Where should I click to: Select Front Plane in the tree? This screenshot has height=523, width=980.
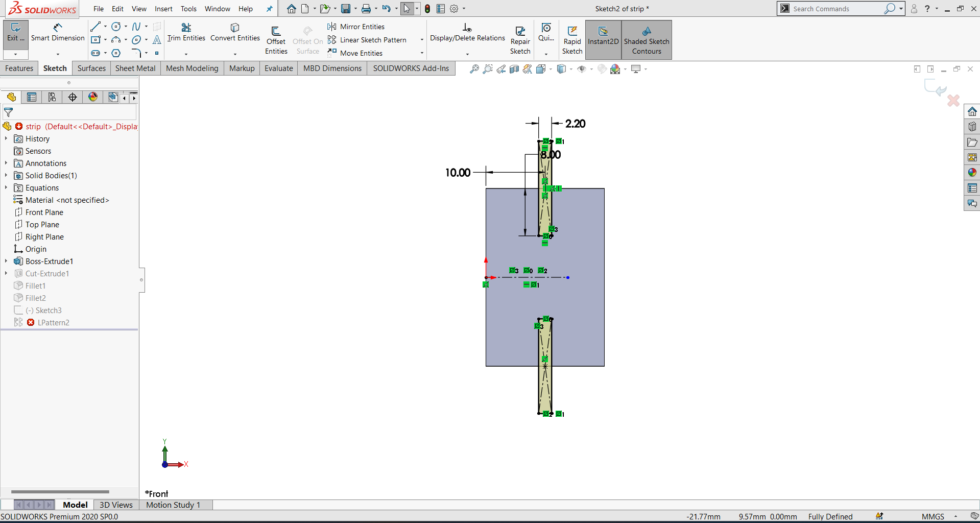tap(44, 212)
